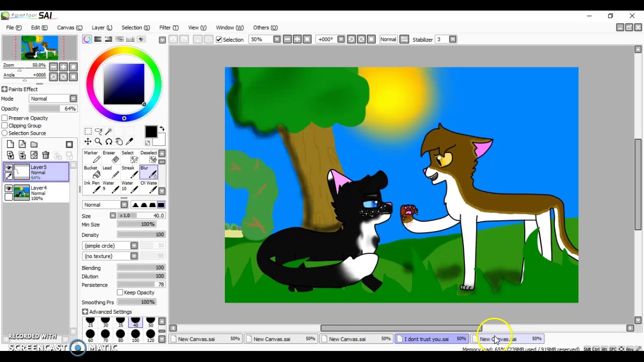
Task: Select the Layer4 layer row
Action: click(36, 193)
